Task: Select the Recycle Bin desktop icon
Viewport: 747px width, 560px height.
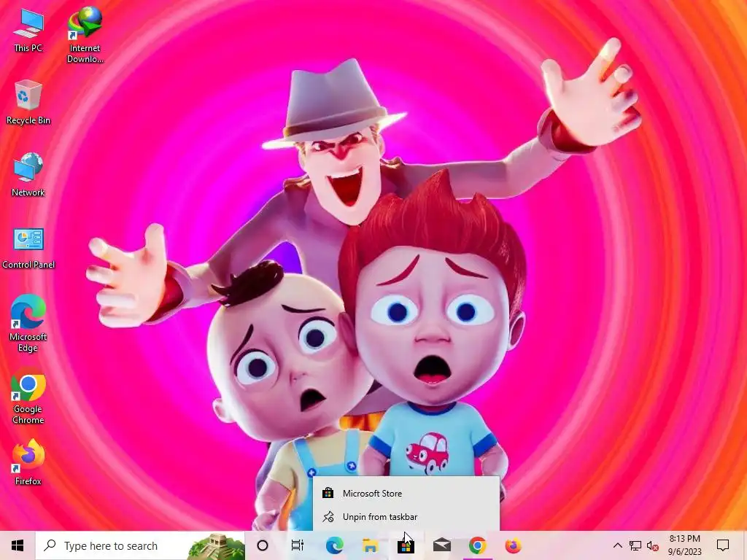Action: tap(28, 102)
